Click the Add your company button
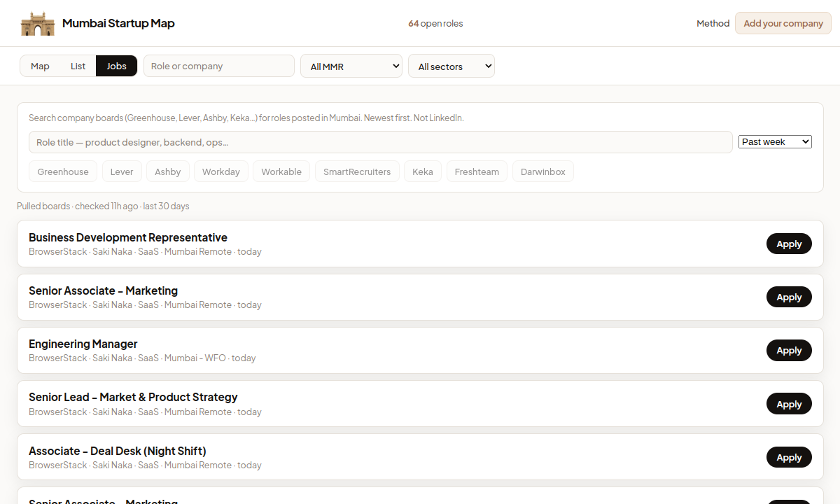Viewport: 840px width, 504px height. click(x=783, y=23)
